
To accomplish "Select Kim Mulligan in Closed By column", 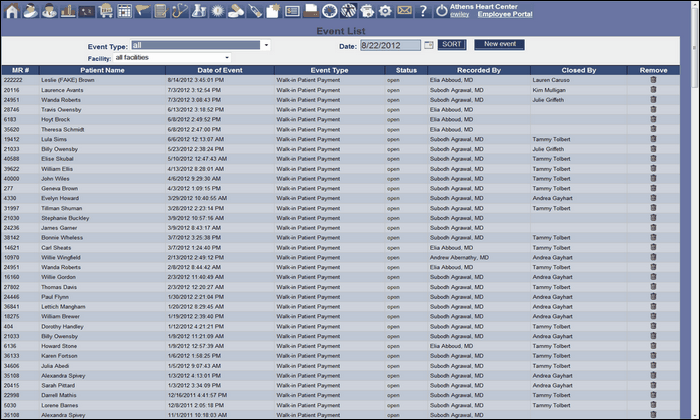I will point(549,90).
